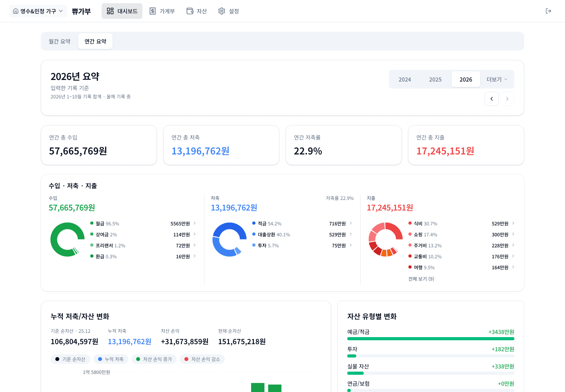Open 식비 expense details chevron

point(513,223)
